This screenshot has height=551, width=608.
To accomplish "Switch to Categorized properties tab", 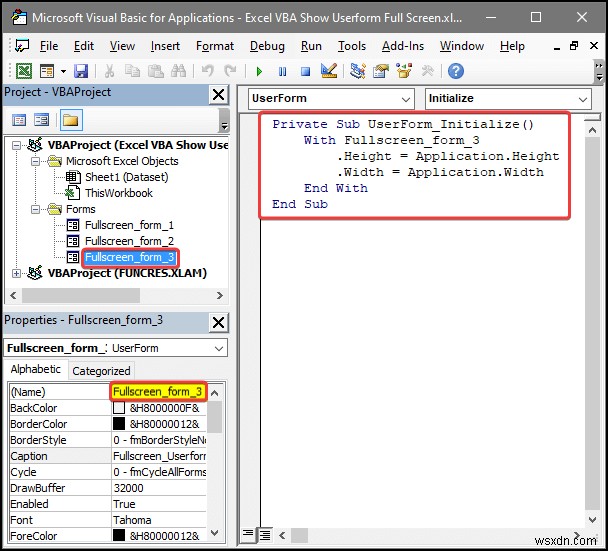I will click(101, 371).
